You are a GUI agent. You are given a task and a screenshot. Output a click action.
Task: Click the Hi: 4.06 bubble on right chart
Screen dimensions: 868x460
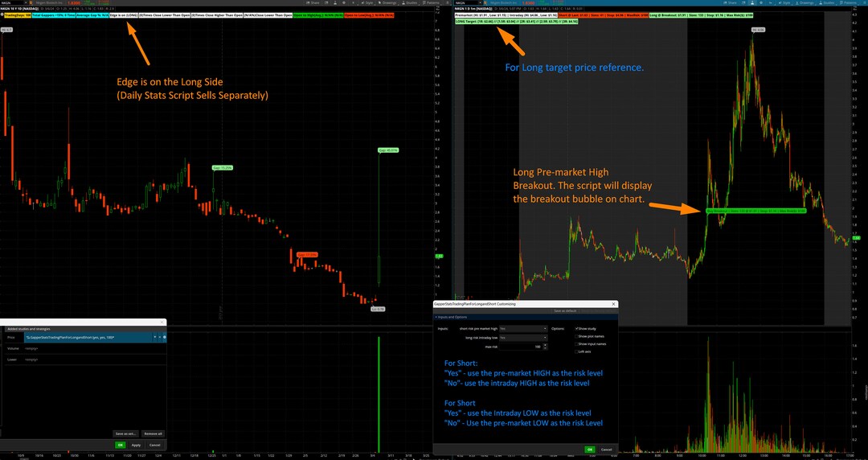[x=758, y=30]
